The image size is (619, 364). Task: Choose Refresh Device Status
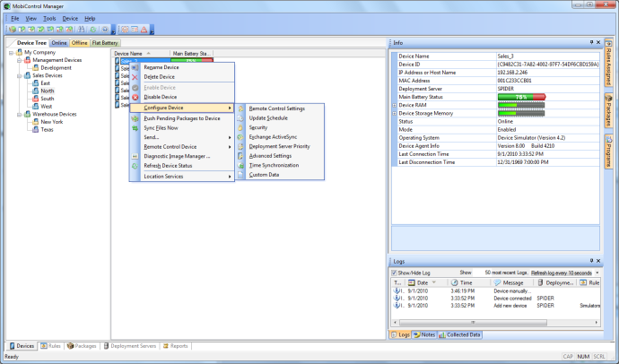[x=182, y=166]
